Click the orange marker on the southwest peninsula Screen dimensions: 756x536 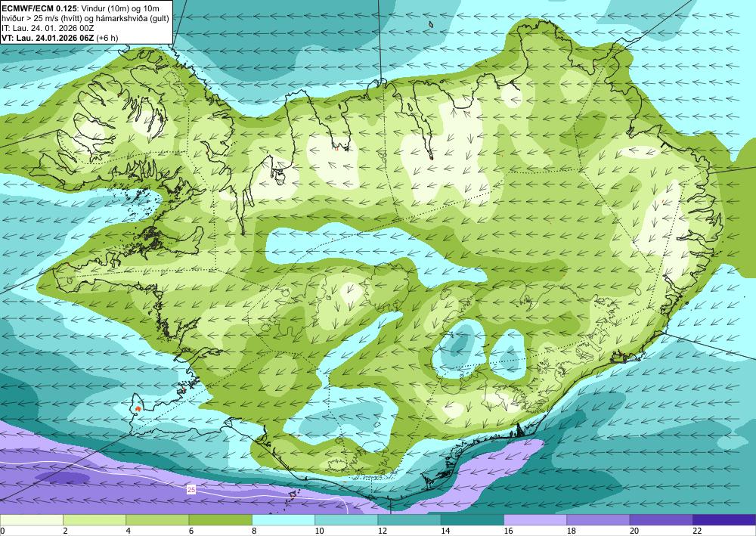[x=138, y=408]
